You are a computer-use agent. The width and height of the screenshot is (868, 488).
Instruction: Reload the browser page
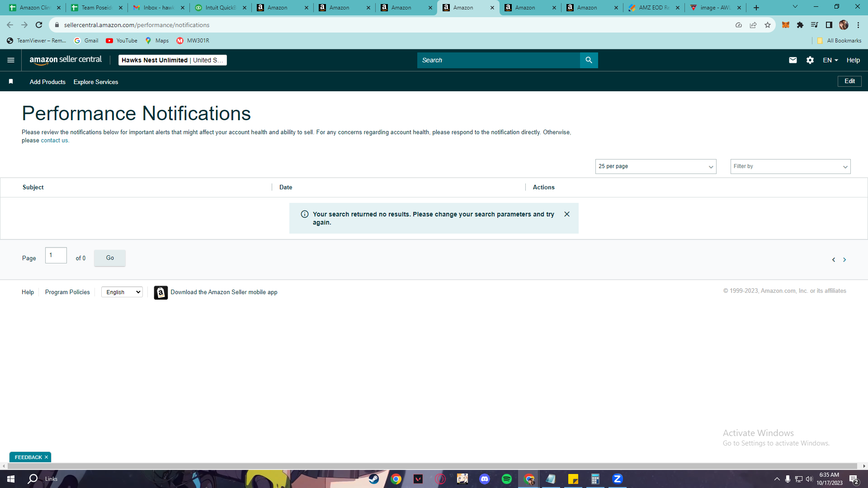click(39, 25)
